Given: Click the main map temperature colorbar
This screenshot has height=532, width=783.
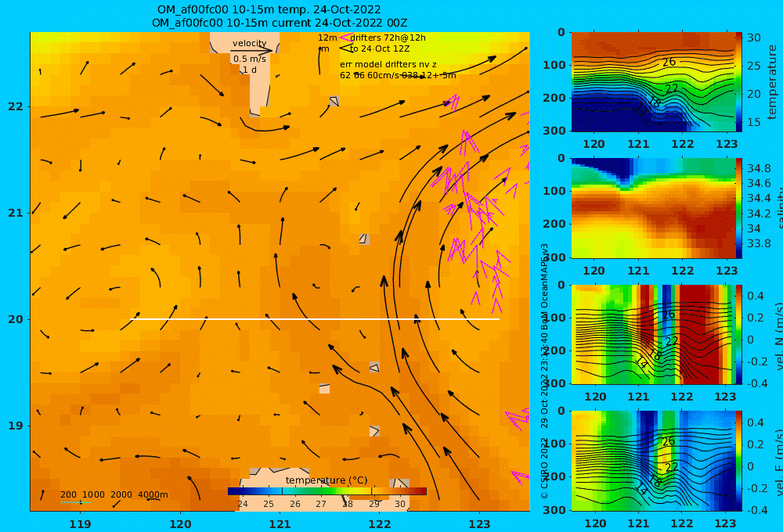Looking at the screenshot, I should coord(327,491).
